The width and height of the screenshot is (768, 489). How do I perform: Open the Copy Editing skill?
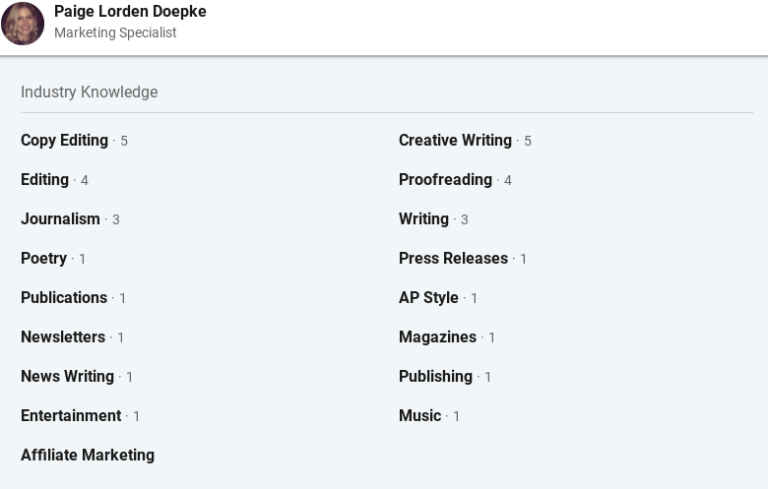click(x=64, y=141)
